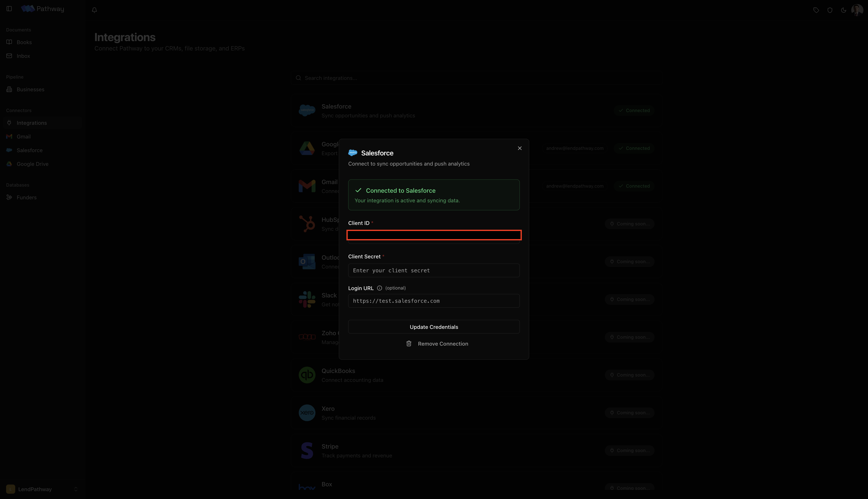This screenshot has height=499, width=868.
Task: Click the tags icon in the top bar
Action: [816, 10]
